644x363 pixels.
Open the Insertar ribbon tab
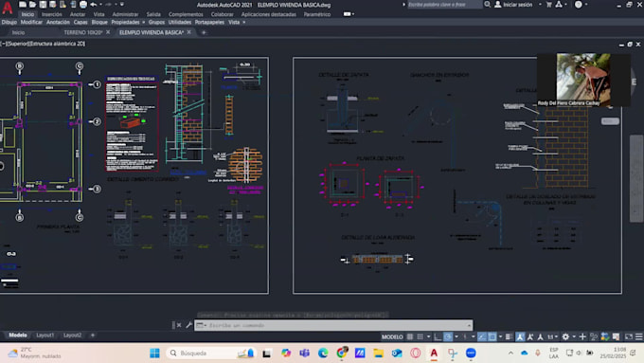tap(52, 14)
